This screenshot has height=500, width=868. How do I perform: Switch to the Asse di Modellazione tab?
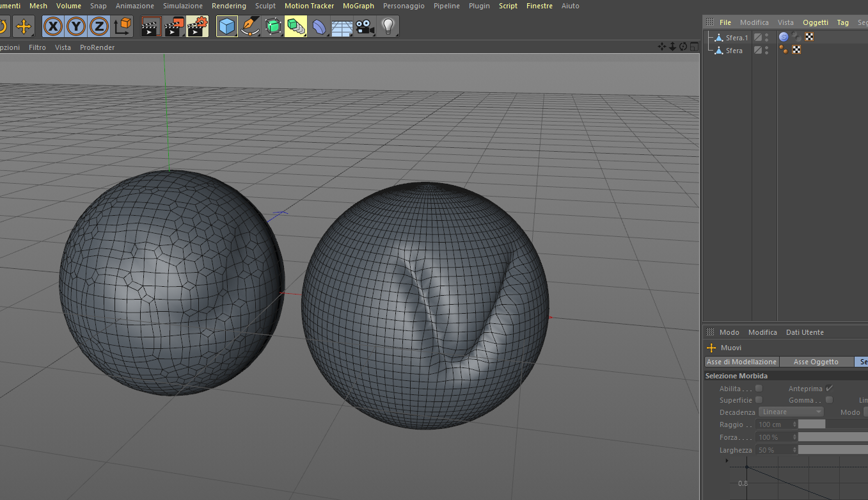point(741,362)
